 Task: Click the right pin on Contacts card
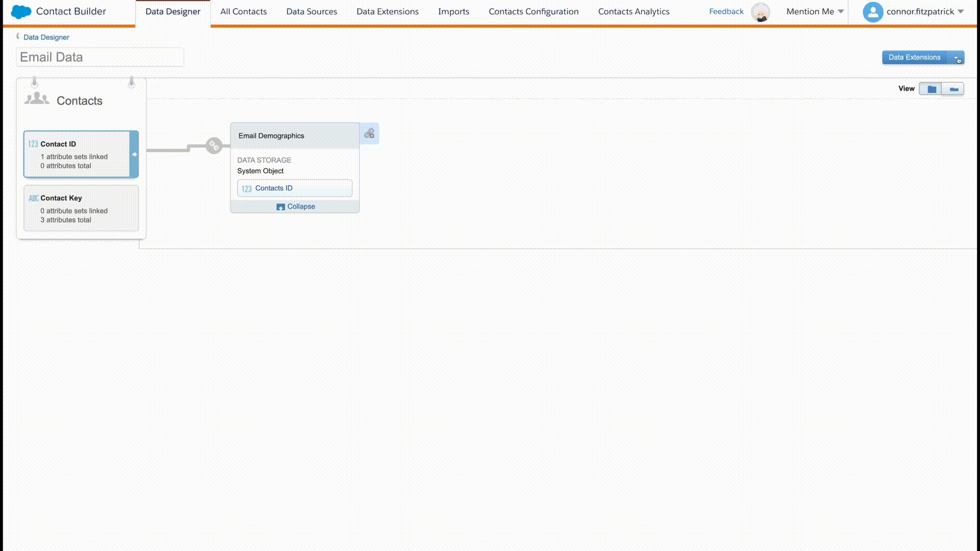(x=131, y=82)
